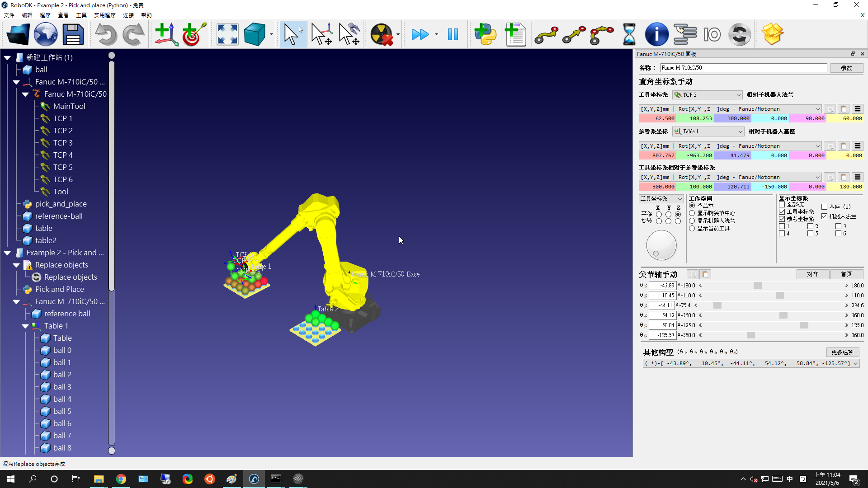
Task: Open the 工具 menu
Action: click(x=81, y=15)
